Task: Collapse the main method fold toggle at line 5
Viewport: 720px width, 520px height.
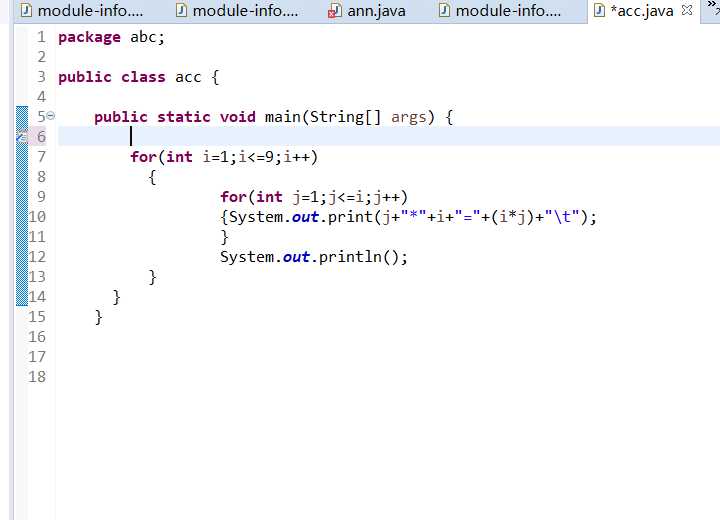Action: point(51,116)
